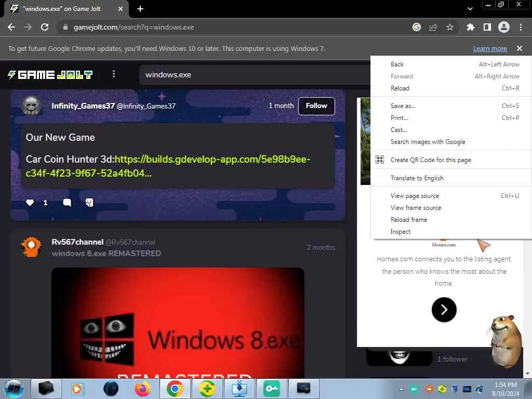
Task: Share this page via the share icon
Action: click(x=433, y=27)
